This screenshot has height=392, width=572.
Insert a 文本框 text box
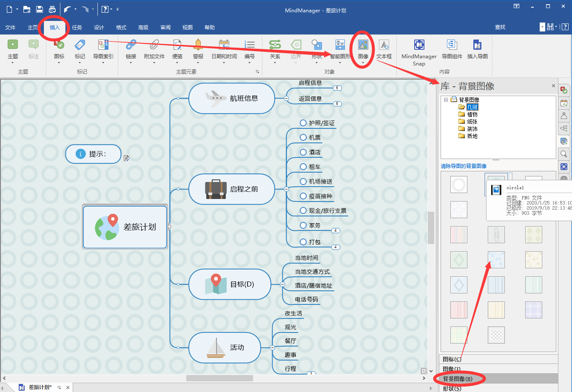pyautogui.click(x=384, y=49)
